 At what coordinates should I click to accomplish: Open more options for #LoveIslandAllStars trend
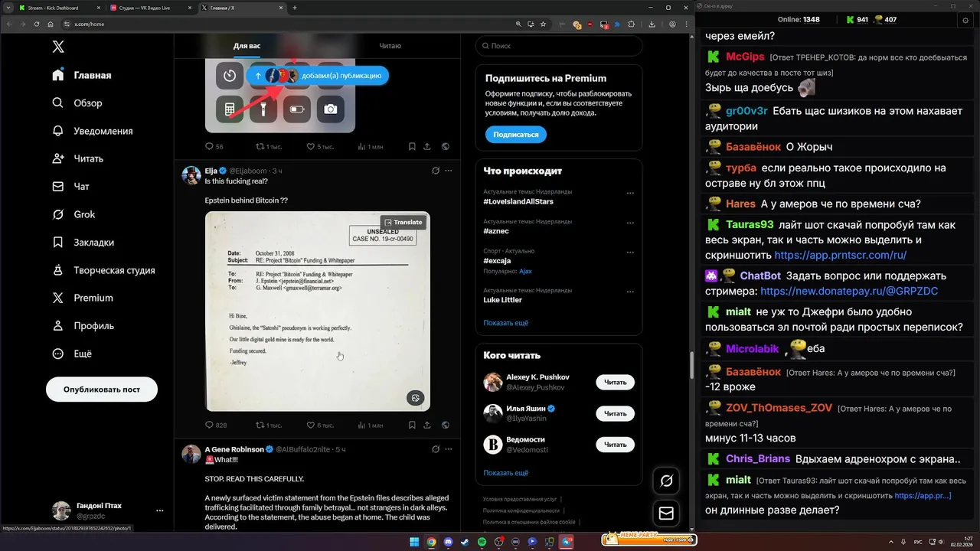click(630, 193)
